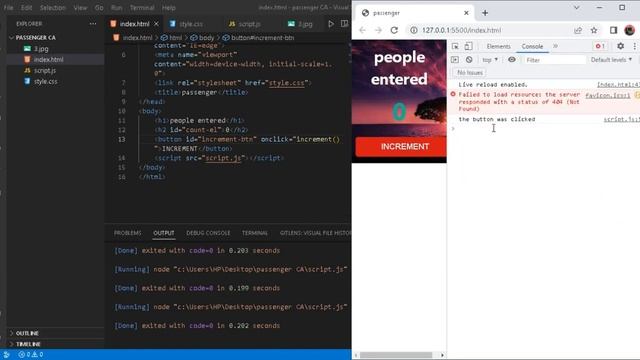
Task: Reload the browser page
Action: 394,30
